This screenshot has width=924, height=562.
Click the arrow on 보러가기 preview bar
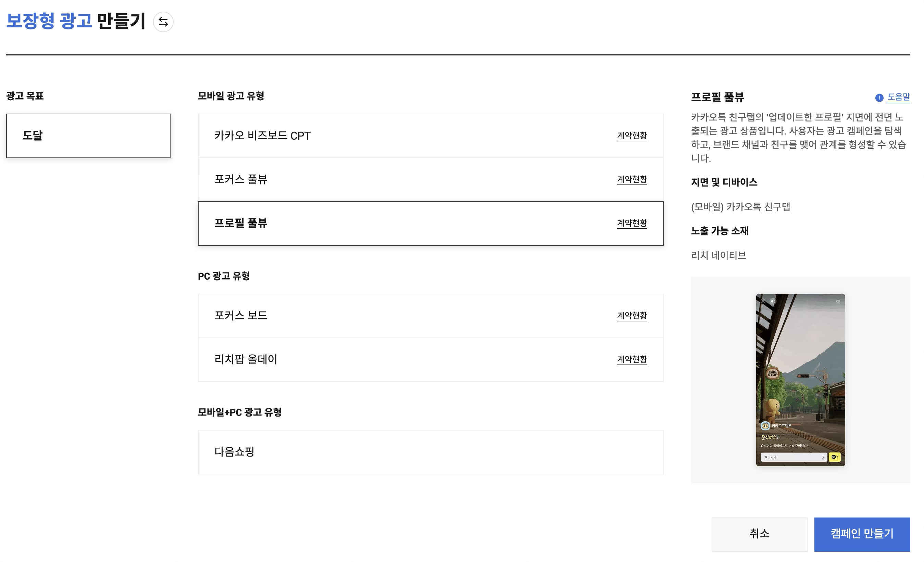pos(823,458)
